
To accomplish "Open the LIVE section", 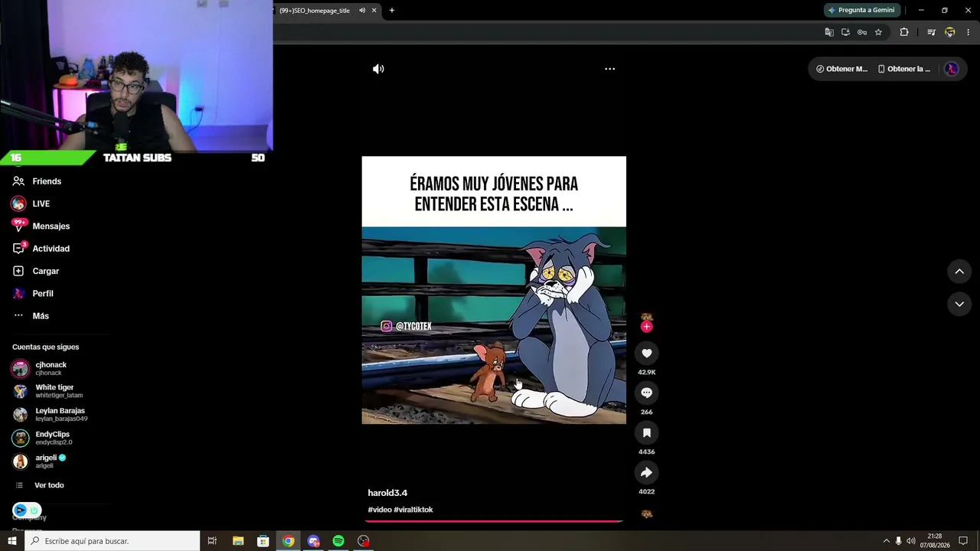I will 31,204.
